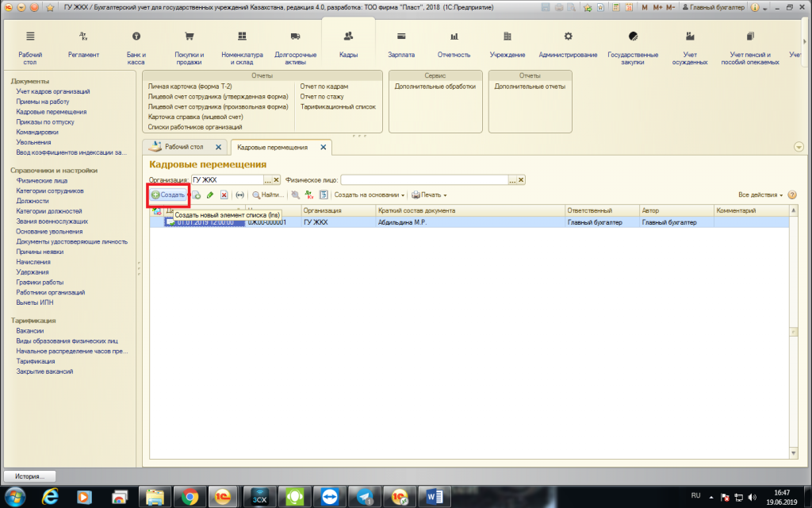Click the green pencil edit icon
The height and width of the screenshot is (508, 812).
coord(209,194)
